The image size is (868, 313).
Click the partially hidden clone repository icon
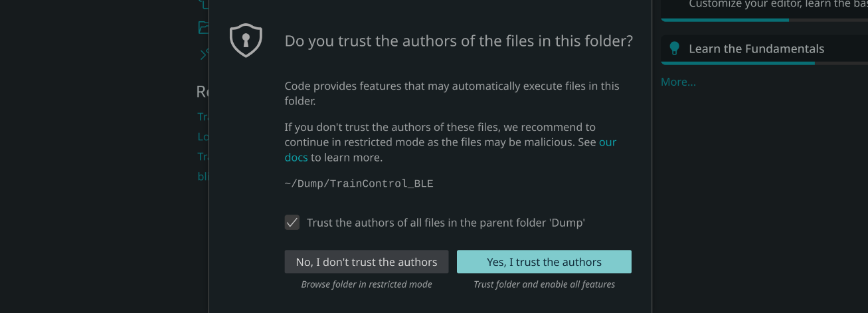click(204, 54)
